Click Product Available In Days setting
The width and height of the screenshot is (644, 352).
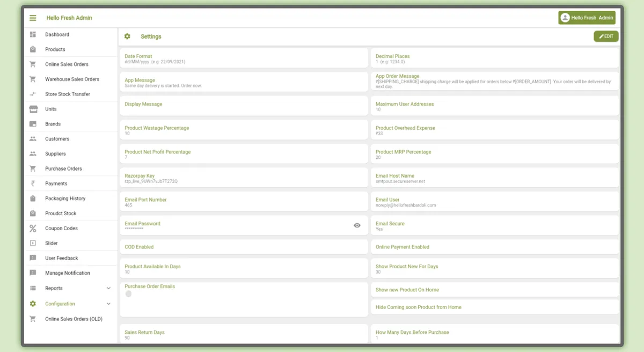244,269
